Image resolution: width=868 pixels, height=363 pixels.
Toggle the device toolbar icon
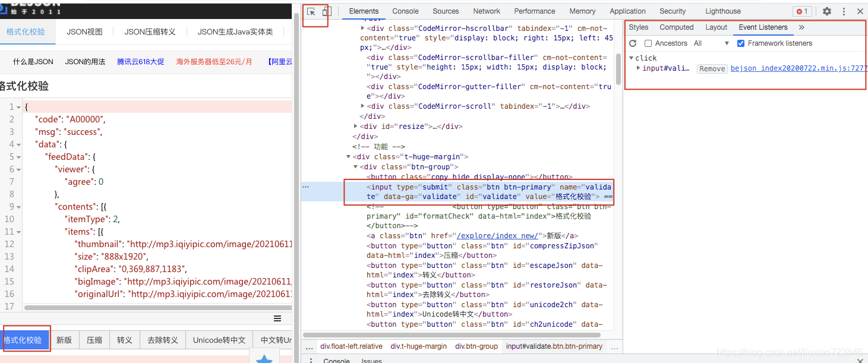(326, 11)
